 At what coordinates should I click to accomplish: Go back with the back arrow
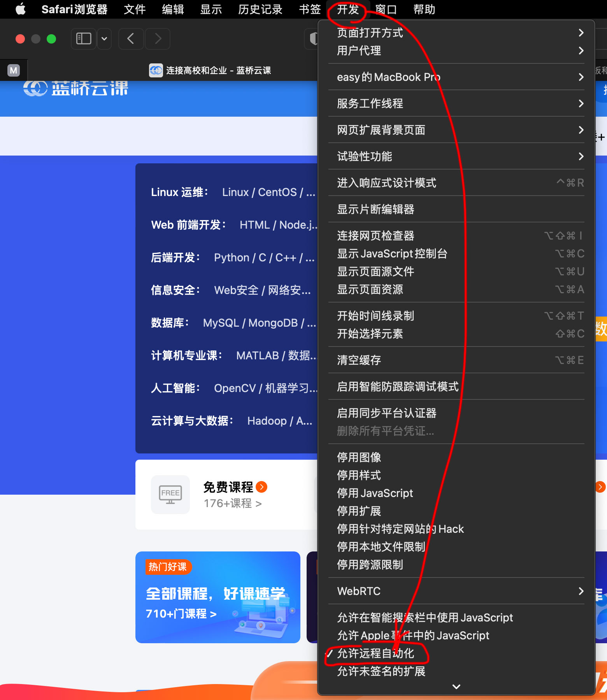coord(131,38)
